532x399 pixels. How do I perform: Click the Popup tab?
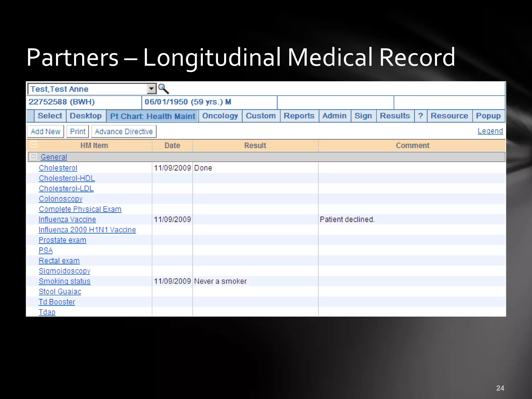(488, 116)
